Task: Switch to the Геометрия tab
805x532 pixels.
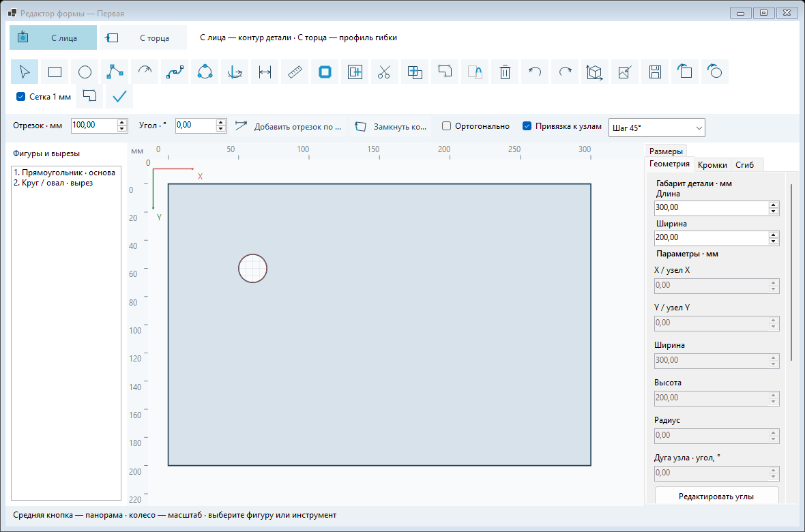Action: click(x=669, y=164)
